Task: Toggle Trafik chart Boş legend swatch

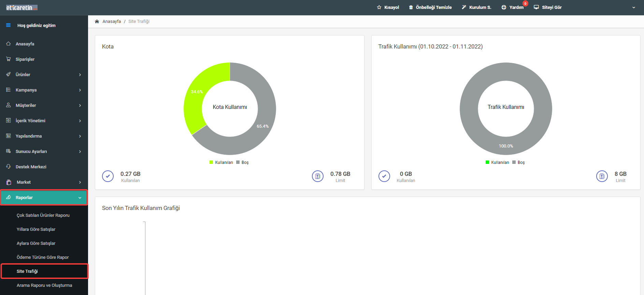Action: click(514, 162)
